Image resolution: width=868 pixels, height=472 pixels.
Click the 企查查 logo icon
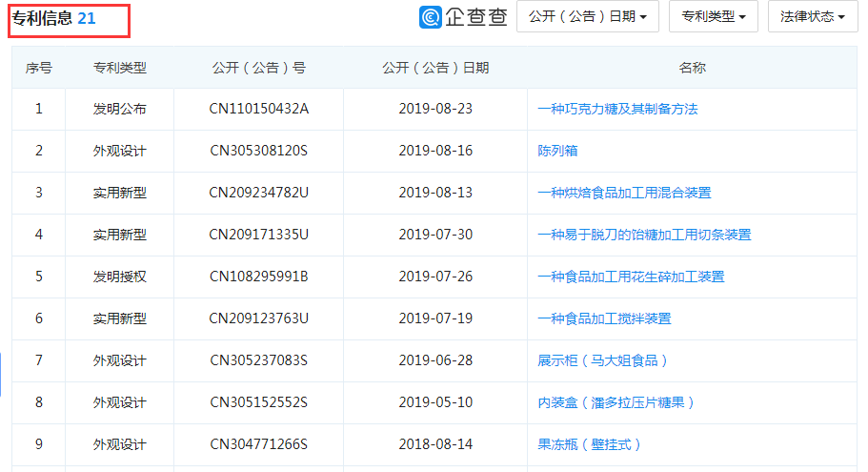tap(432, 17)
